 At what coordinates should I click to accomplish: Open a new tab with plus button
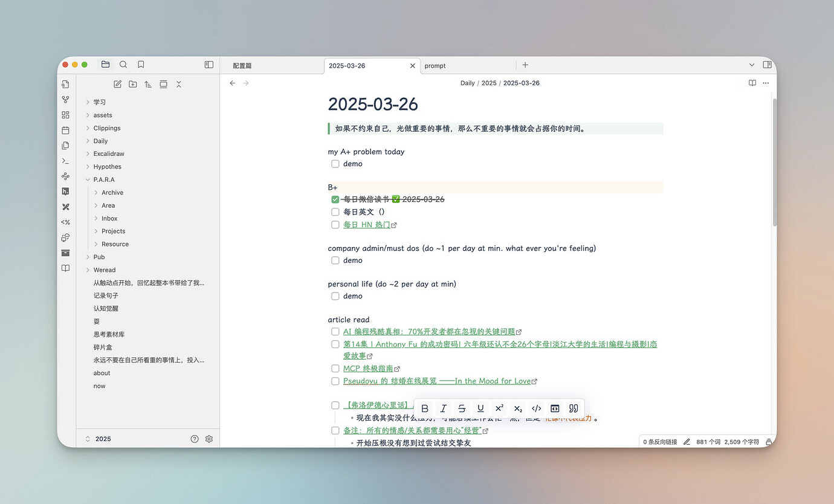click(525, 65)
